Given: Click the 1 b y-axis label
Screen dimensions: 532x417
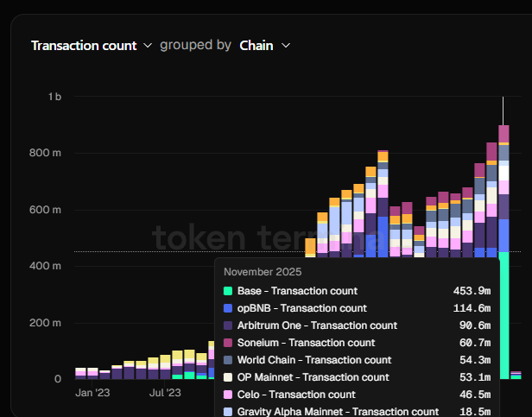Looking at the screenshot, I should [x=54, y=97].
